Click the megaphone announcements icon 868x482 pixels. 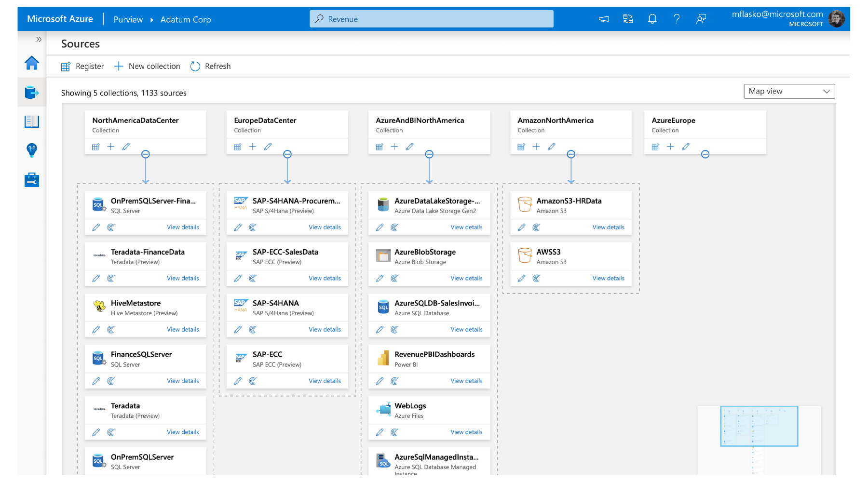point(604,19)
